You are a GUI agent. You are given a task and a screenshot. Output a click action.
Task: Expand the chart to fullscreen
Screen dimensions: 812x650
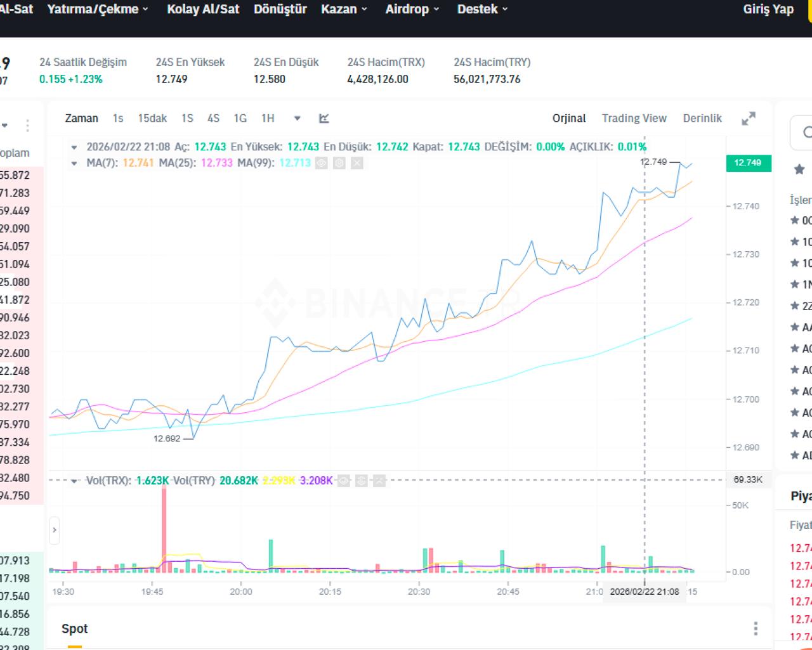[749, 119]
